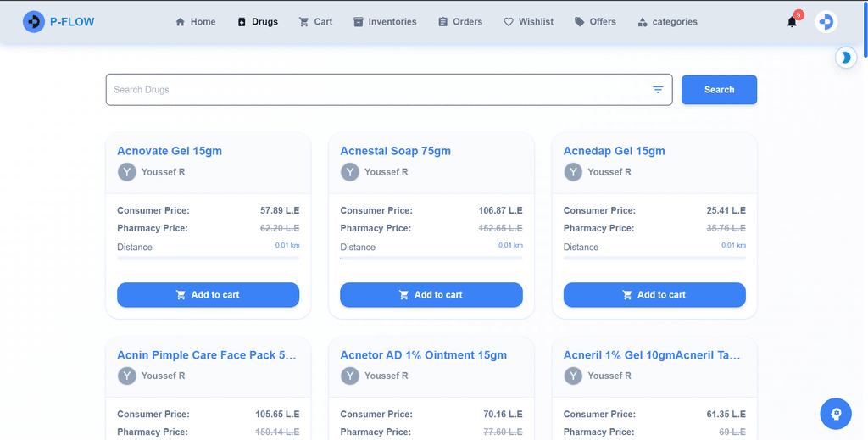Open the Orders page
The image size is (868, 440).
click(x=460, y=21)
